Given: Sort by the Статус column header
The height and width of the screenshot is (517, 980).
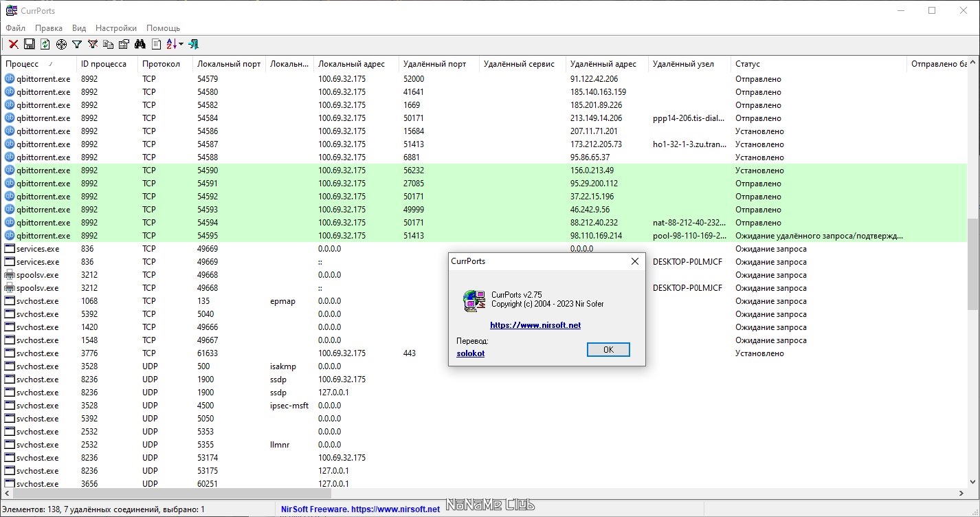Looking at the screenshot, I should [x=818, y=64].
